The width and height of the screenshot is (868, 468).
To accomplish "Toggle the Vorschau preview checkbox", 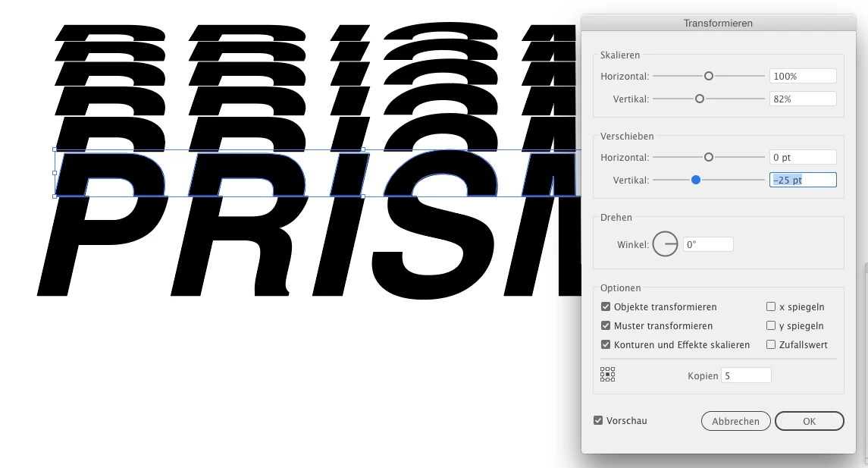I will [598, 420].
